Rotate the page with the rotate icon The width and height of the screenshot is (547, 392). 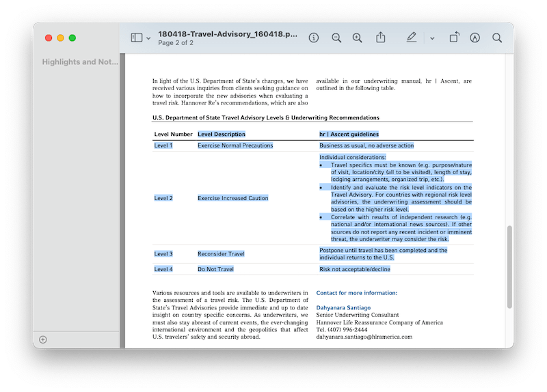coord(455,38)
